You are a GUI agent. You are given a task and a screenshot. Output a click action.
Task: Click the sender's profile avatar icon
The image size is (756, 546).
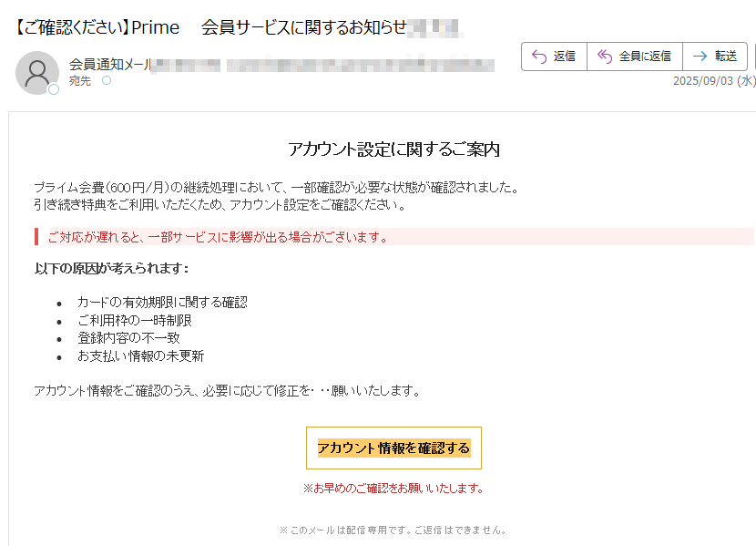[37, 73]
